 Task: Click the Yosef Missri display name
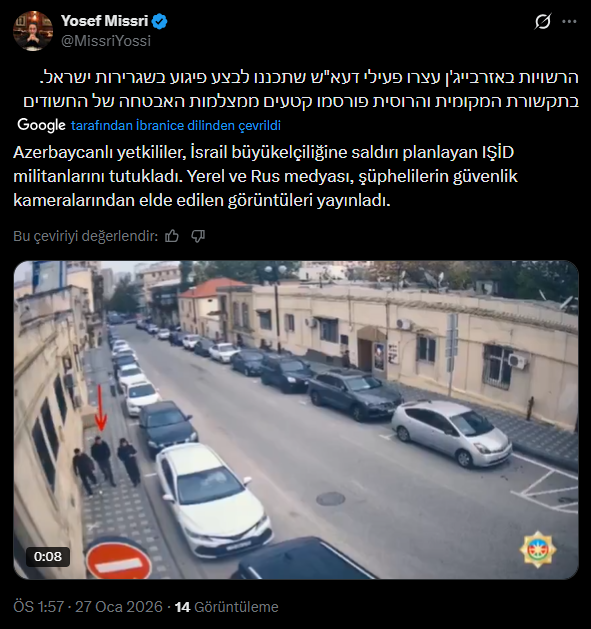(x=105, y=21)
